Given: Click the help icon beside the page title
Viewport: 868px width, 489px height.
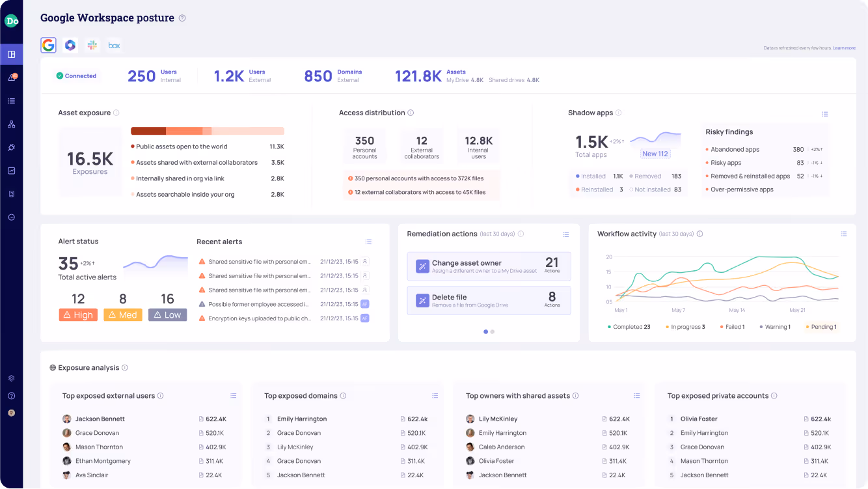Looking at the screenshot, I should [x=182, y=18].
